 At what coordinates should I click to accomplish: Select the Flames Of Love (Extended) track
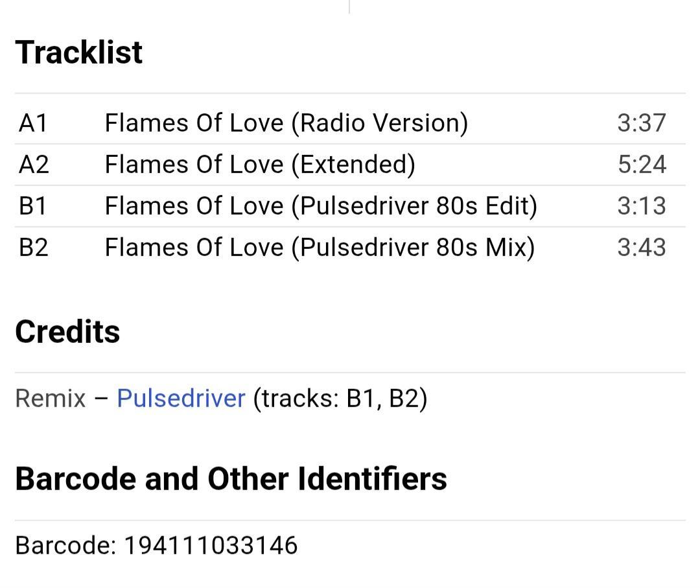[259, 164]
